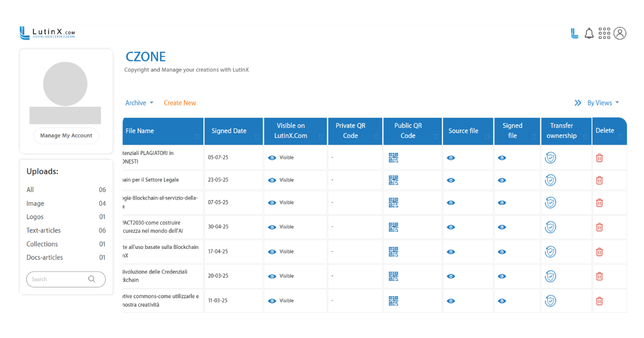
Task: Expand columns with double chevron arrow
Action: (x=578, y=103)
